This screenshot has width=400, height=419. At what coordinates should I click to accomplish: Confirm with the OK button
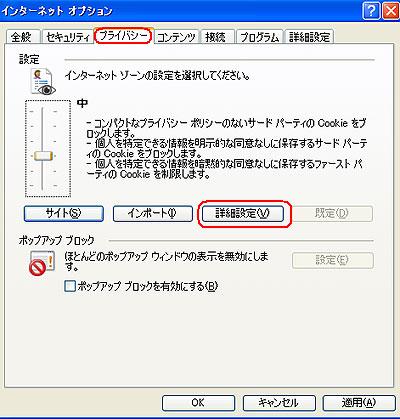point(198,403)
